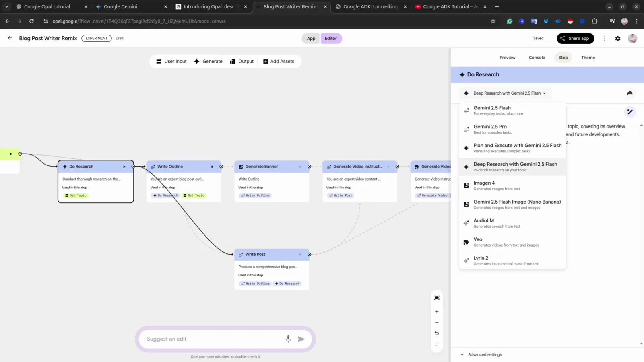Viewport: 644px width, 362px height.
Task: Run the Write Outline node with its play icon
Action: [213, 167]
